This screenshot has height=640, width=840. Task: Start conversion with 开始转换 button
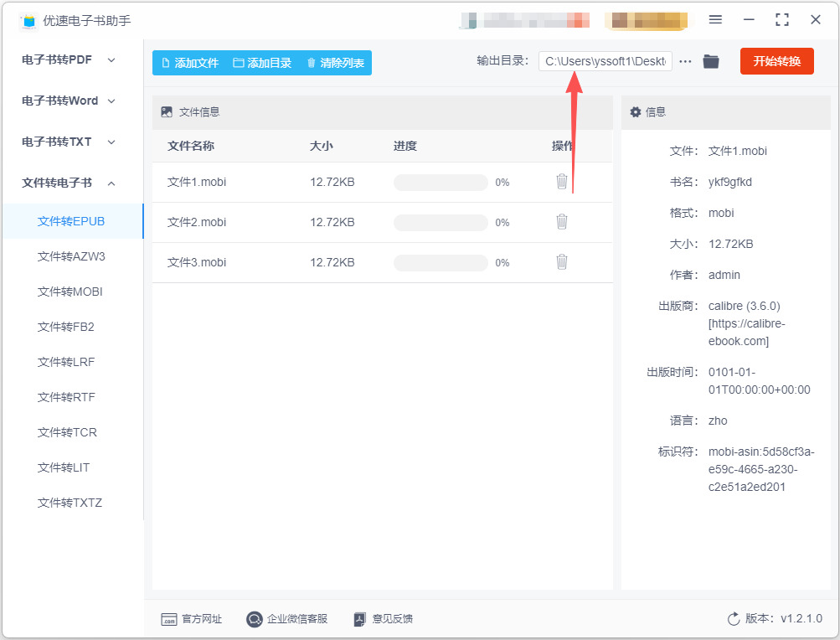[777, 61]
